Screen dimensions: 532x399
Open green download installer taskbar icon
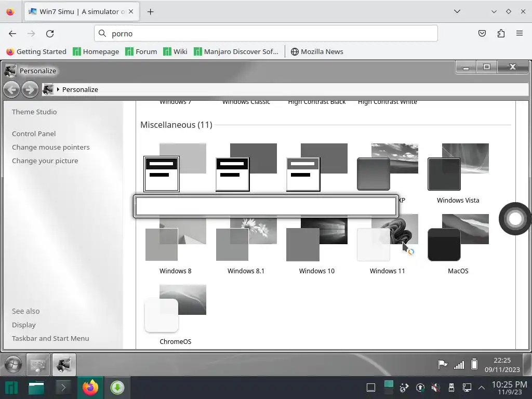point(117,388)
